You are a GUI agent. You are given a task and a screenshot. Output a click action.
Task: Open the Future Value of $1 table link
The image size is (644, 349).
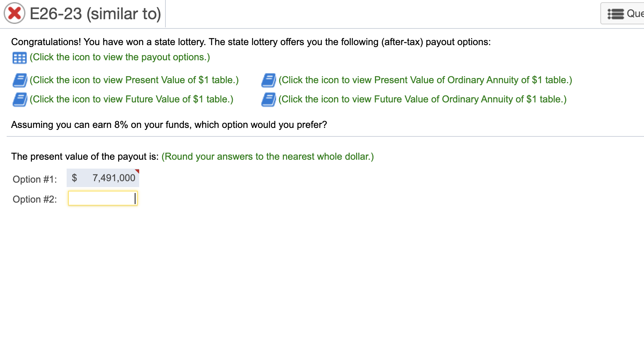(x=131, y=99)
